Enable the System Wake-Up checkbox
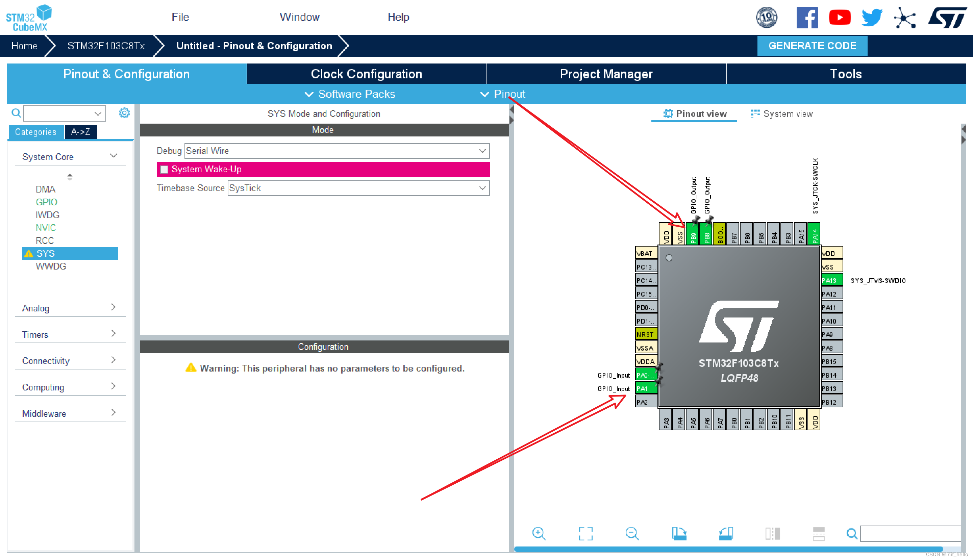 pos(164,169)
